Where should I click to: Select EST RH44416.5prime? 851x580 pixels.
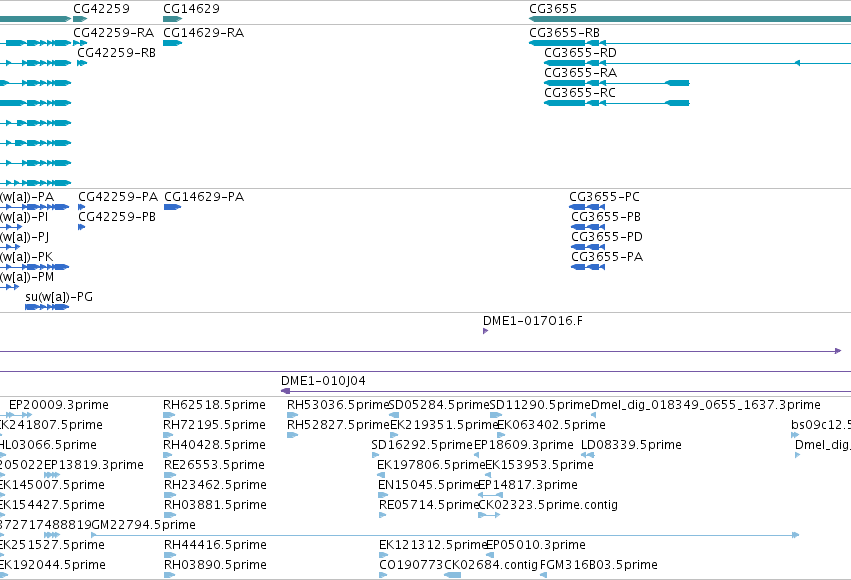tap(215, 545)
